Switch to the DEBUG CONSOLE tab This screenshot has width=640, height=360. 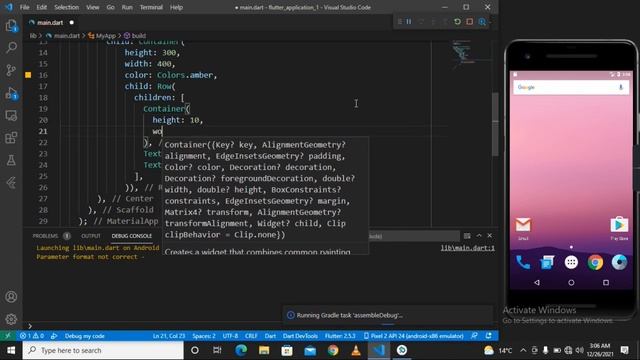tap(131, 236)
